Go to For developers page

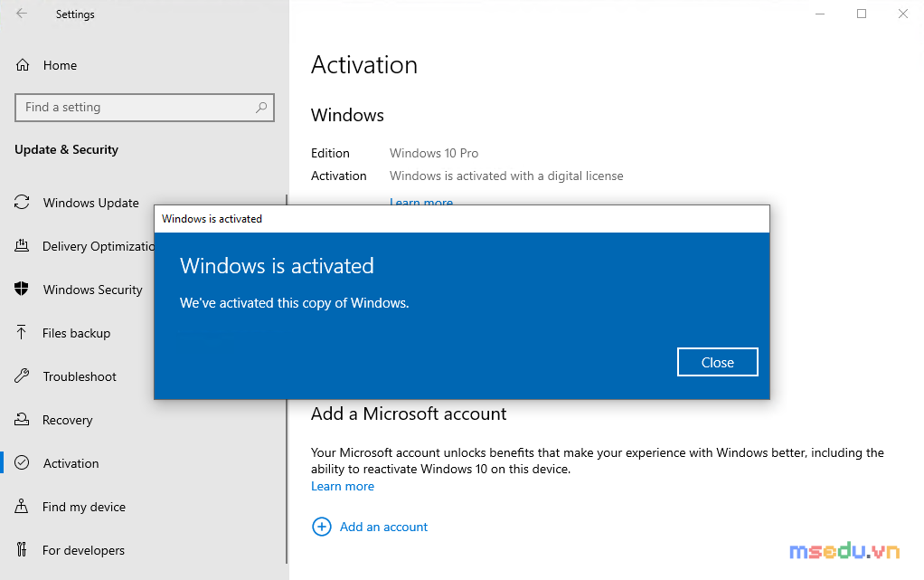click(83, 550)
